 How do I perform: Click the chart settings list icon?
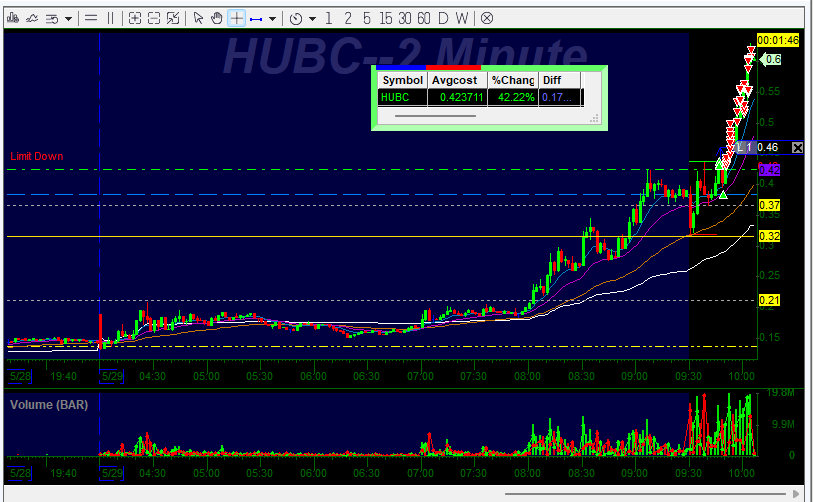point(52,19)
